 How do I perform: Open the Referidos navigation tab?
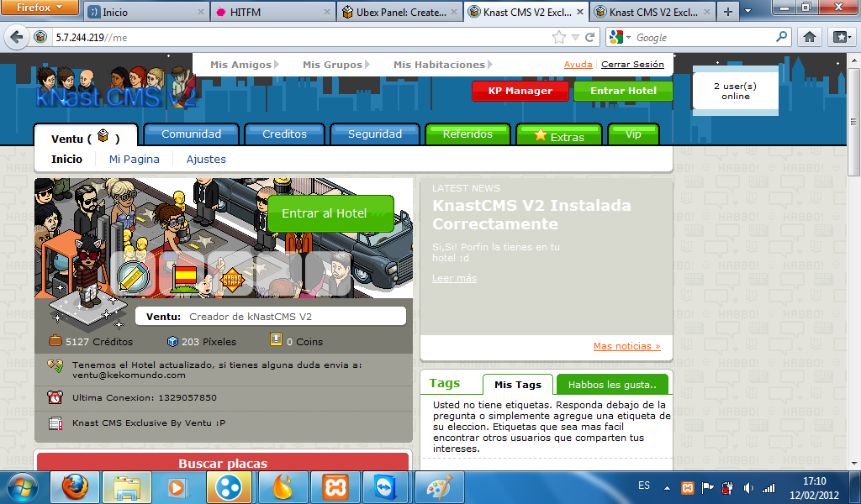click(467, 134)
